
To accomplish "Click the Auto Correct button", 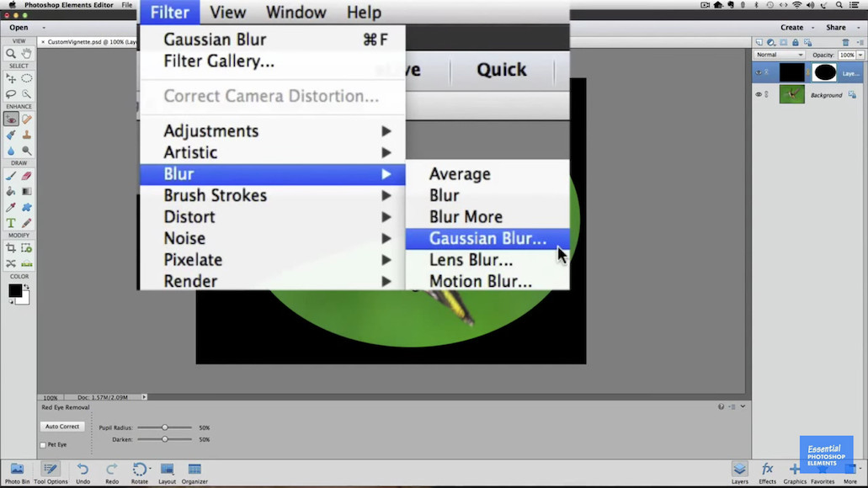I will click(62, 427).
